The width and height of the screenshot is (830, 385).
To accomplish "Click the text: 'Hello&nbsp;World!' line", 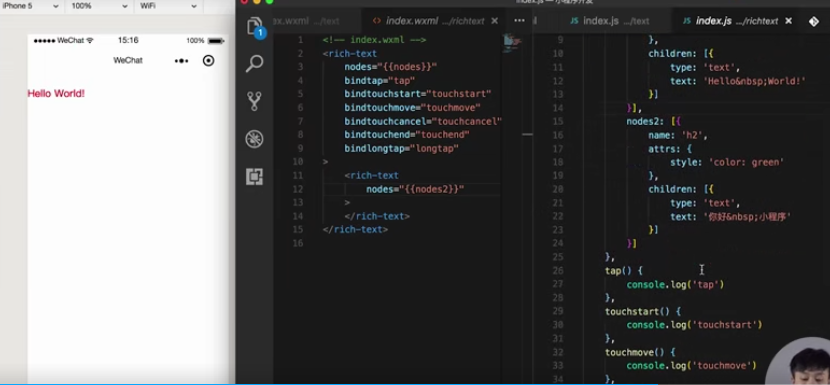I will pos(737,81).
